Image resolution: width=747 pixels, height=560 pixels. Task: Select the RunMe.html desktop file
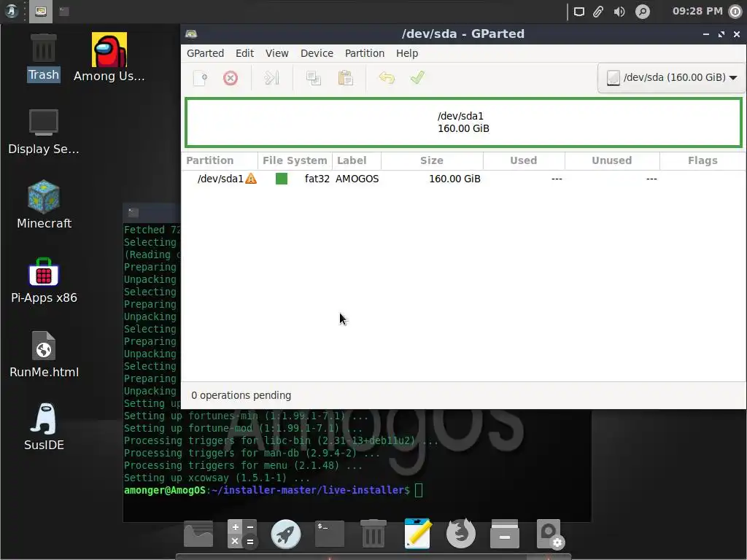point(44,355)
